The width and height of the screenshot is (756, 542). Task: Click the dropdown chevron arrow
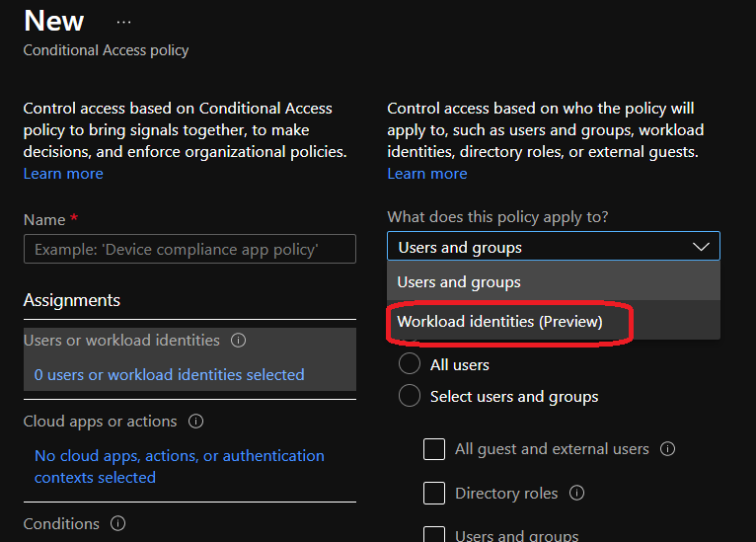click(701, 247)
